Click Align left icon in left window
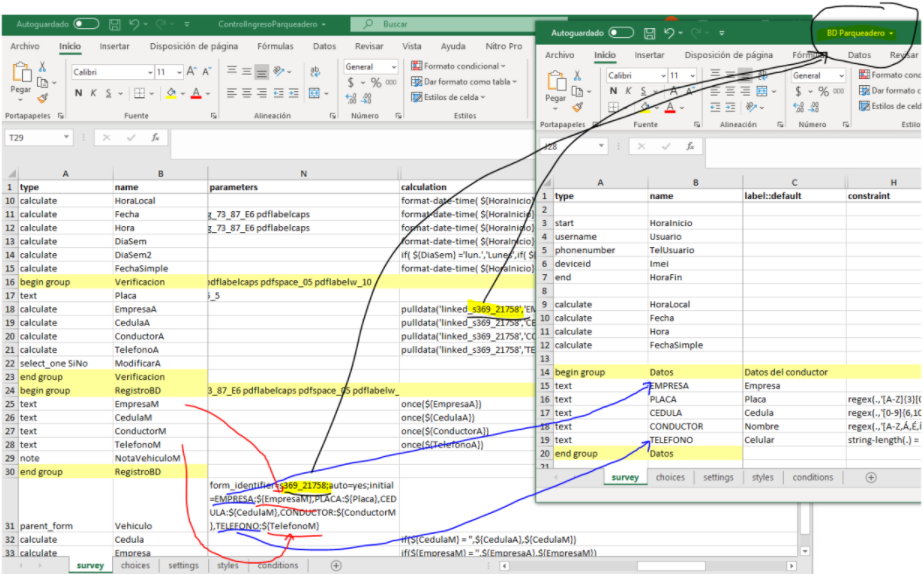 [x=232, y=93]
